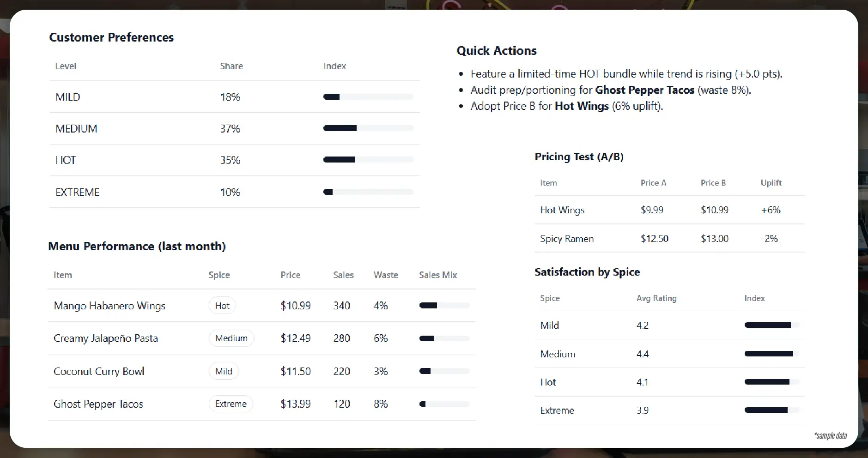Click the EXTREME preference index bar
The image size is (868, 458).
[x=368, y=192]
